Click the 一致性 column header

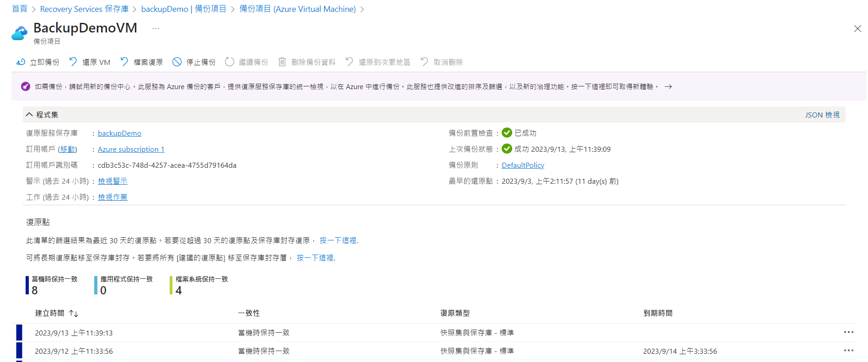[249, 313]
